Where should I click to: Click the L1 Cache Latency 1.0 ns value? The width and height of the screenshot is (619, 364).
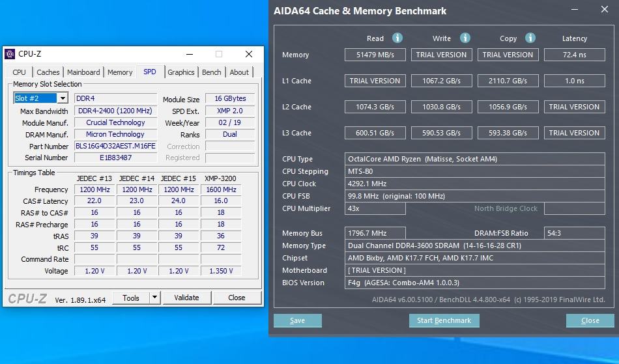[575, 81]
